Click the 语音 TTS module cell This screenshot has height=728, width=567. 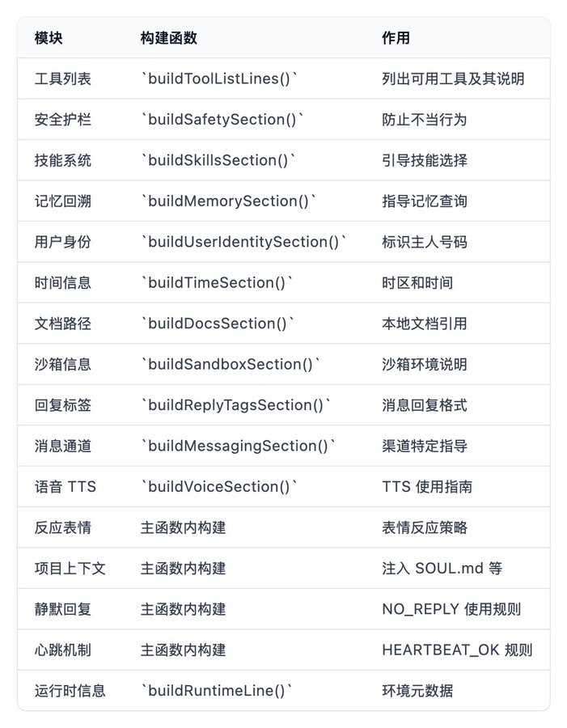(65, 487)
